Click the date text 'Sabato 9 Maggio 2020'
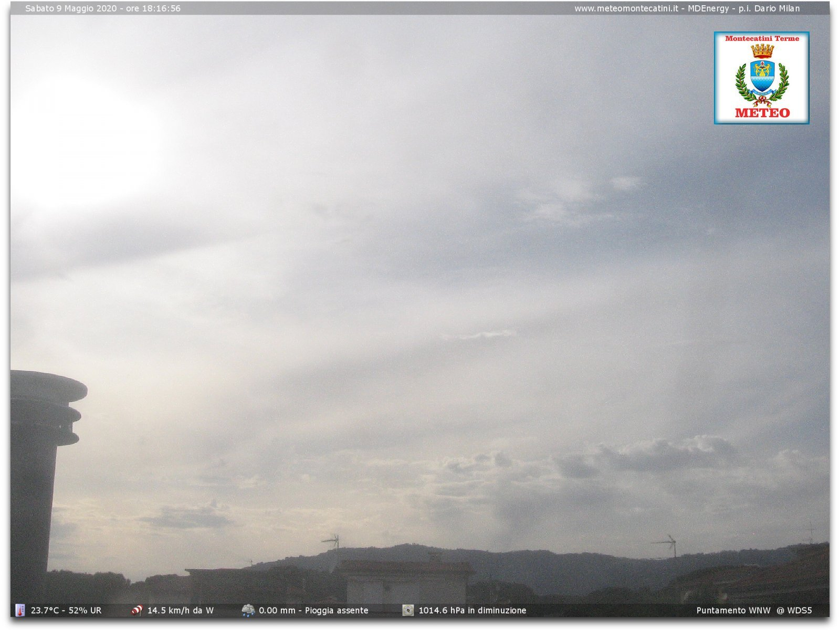Image resolution: width=840 pixels, height=630 pixels. pos(71,8)
